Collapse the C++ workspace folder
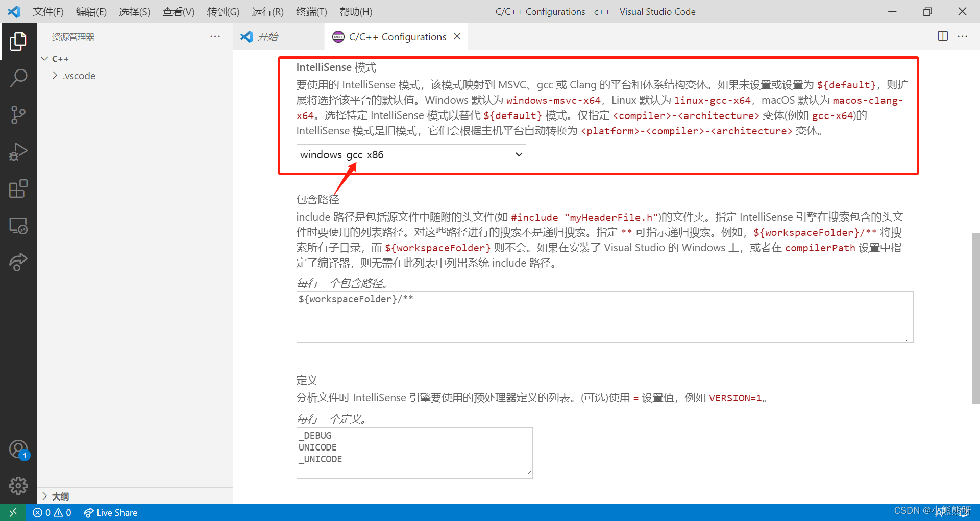980x521 pixels. pos(135,59)
